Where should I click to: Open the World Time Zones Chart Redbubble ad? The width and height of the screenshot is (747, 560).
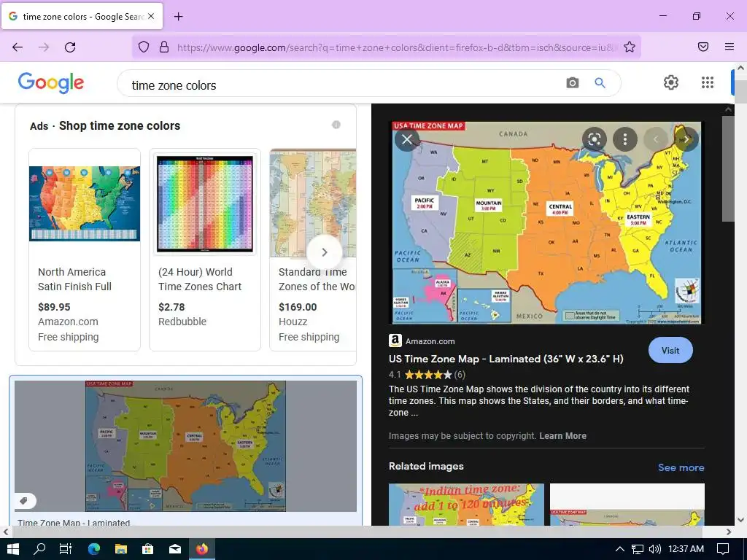pos(205,249)
